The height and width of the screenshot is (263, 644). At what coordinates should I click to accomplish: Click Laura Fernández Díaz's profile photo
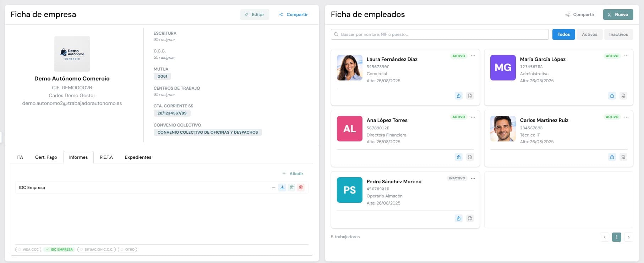point(350,68)
